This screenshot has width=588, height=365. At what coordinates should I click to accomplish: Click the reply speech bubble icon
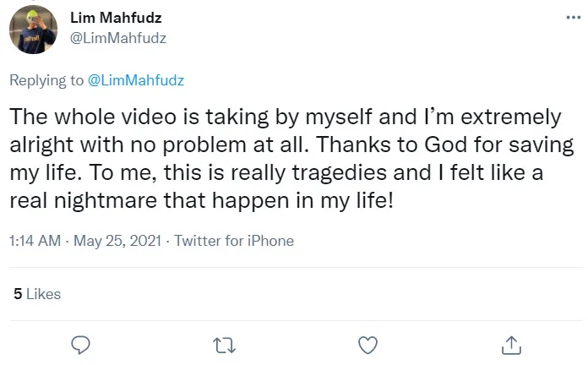point(81,345)
